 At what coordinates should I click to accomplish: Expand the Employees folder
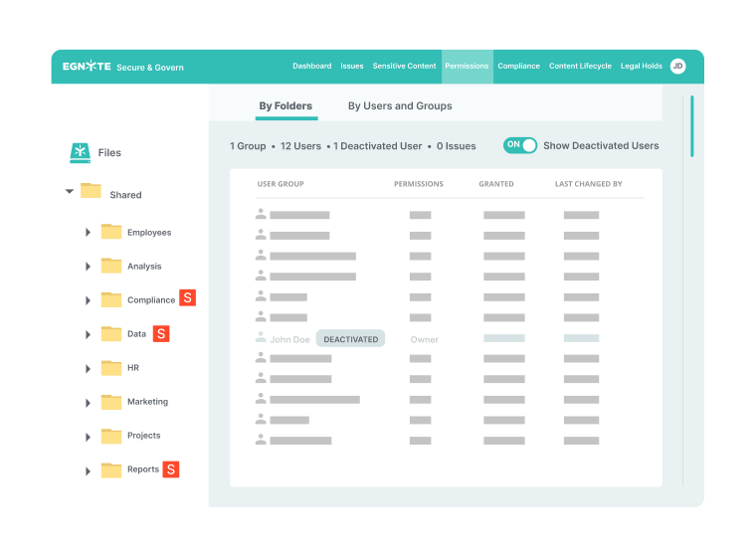pyautogui.click(x=88, y=233)
